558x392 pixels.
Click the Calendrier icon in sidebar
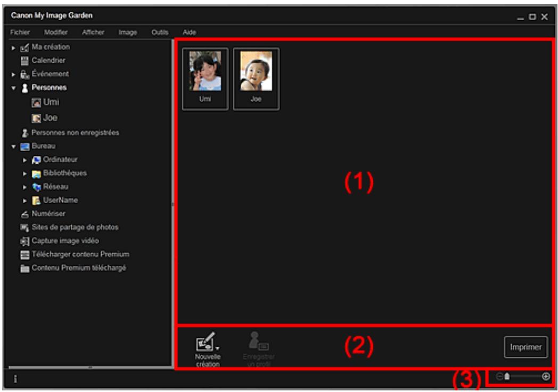pos(24,60)
